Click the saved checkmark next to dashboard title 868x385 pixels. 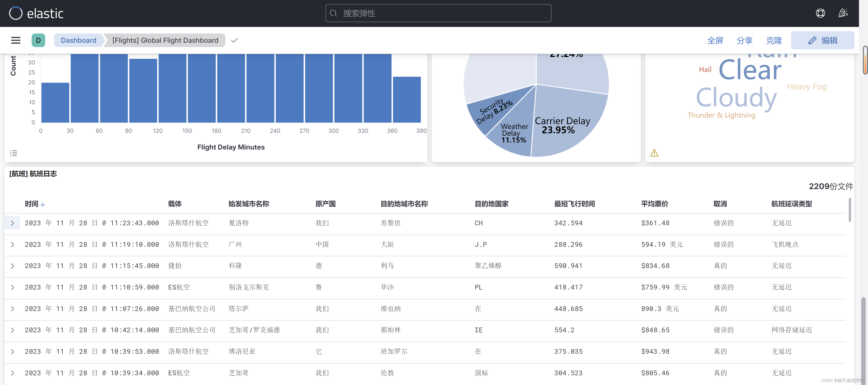(234, 40)
